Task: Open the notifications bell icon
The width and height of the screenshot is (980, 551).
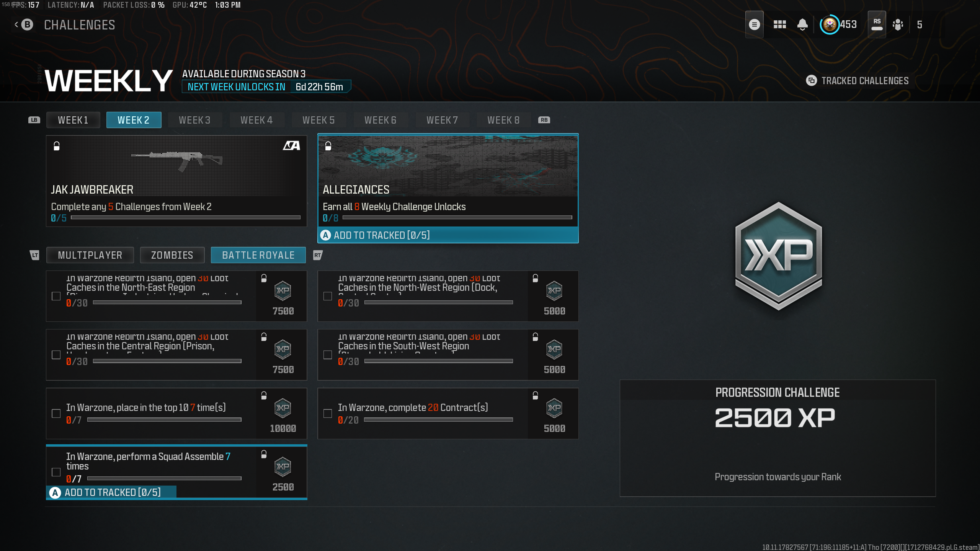Action: click(x=803, y=24)
